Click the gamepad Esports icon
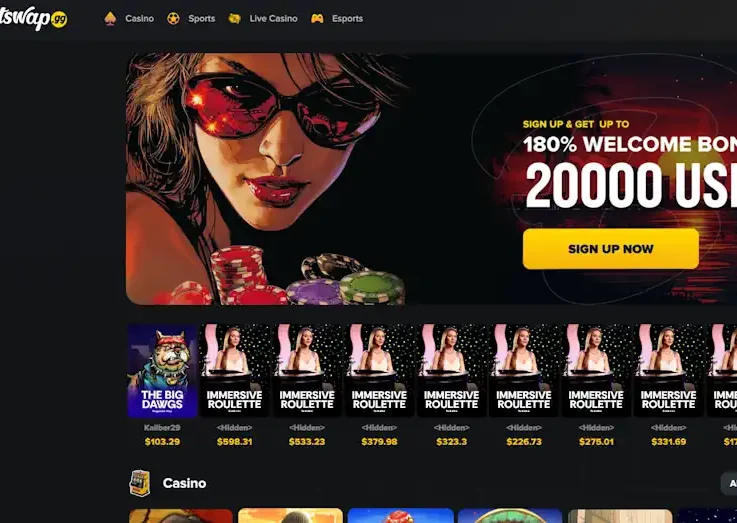The width and height of the screenshot is (737, 523). 317,19
